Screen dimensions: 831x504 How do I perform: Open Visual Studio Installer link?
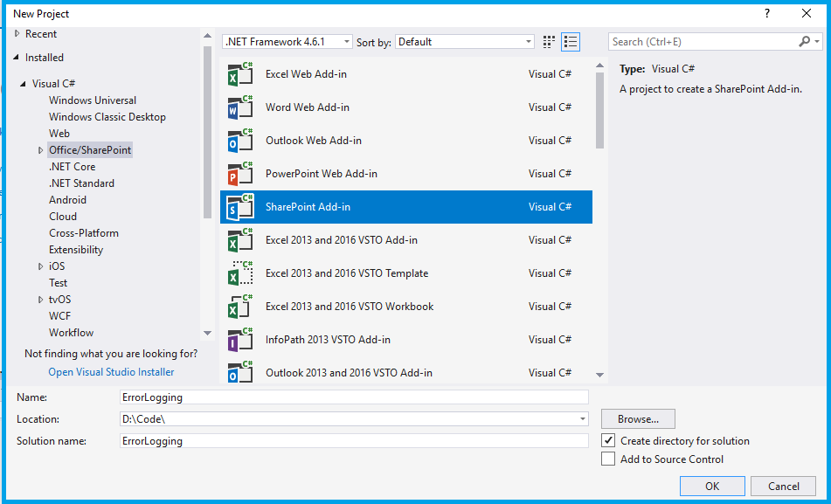point(111,372)
